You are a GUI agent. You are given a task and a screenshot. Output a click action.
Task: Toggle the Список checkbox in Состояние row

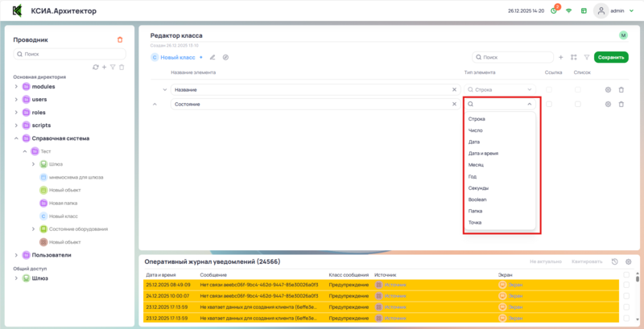577,105
